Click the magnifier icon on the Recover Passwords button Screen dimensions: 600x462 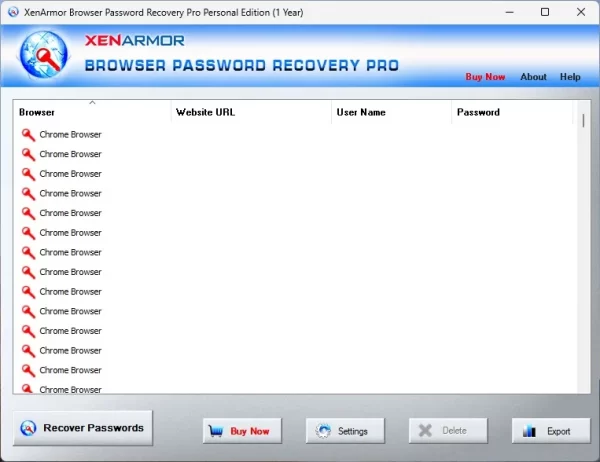pyautogui.click(x=28, y=428)
